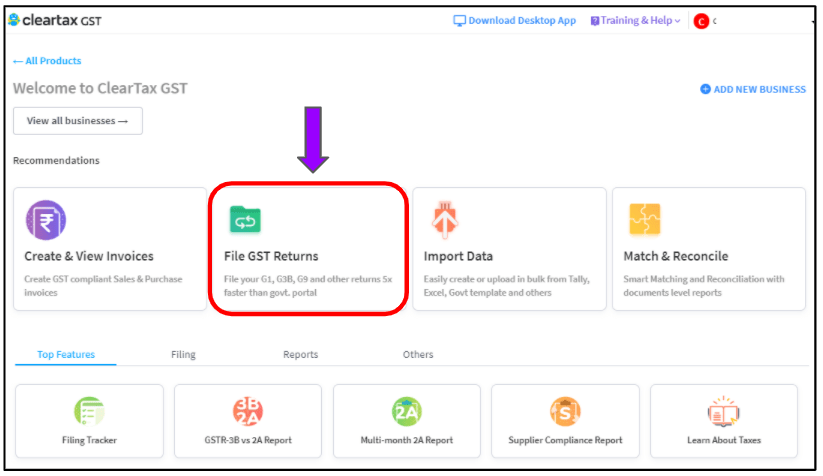
Task: Open the Supplier Compliance Report label
Action: point(565,440)
